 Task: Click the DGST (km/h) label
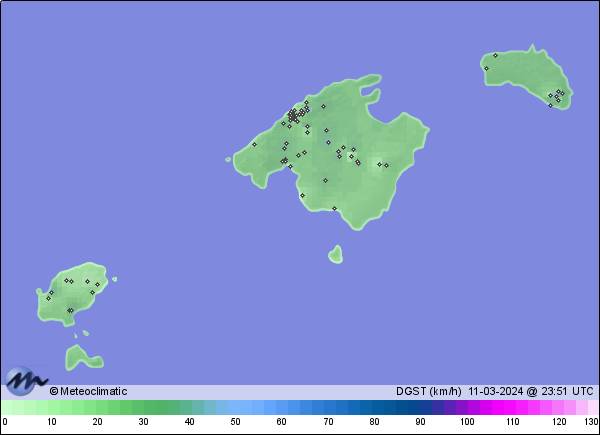(x=428, y=391)
